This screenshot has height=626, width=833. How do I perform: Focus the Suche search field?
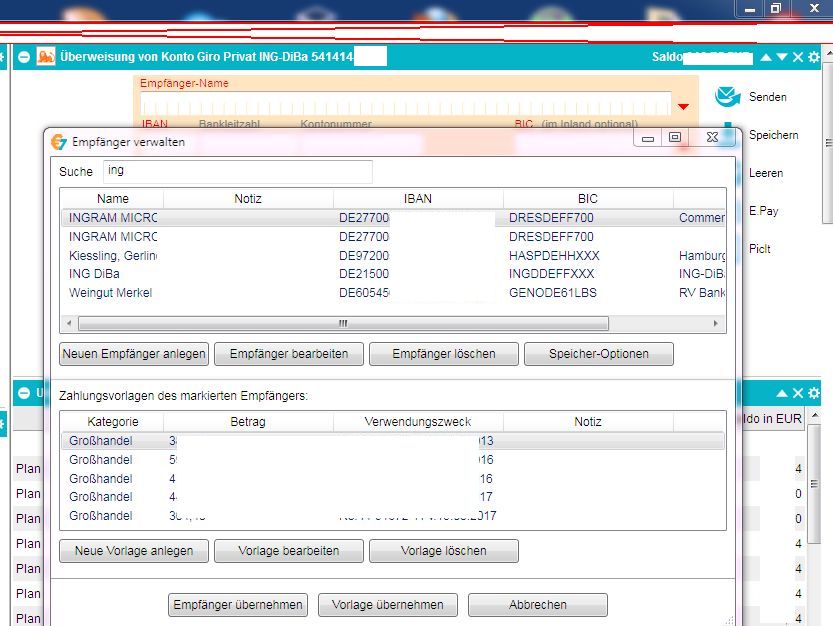[237, 171]
